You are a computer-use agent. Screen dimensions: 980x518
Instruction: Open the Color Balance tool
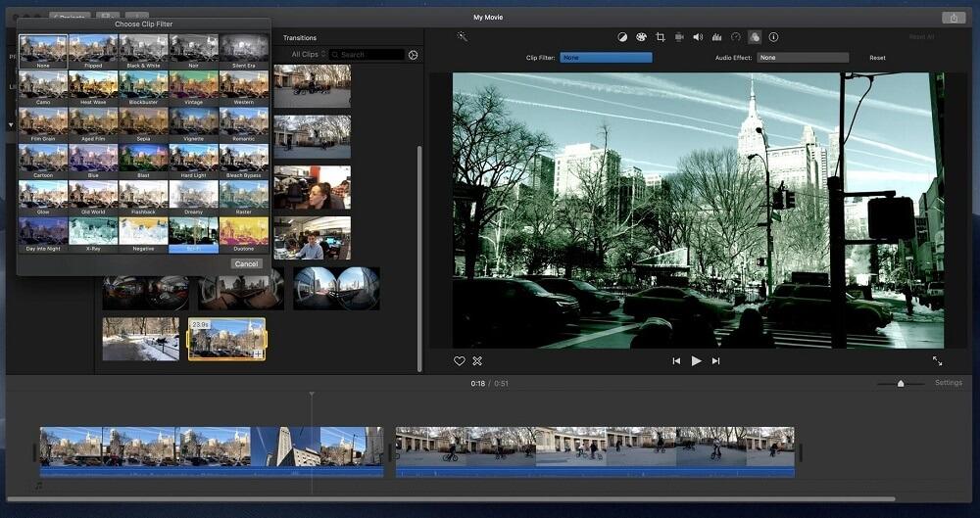click(621, 37)
